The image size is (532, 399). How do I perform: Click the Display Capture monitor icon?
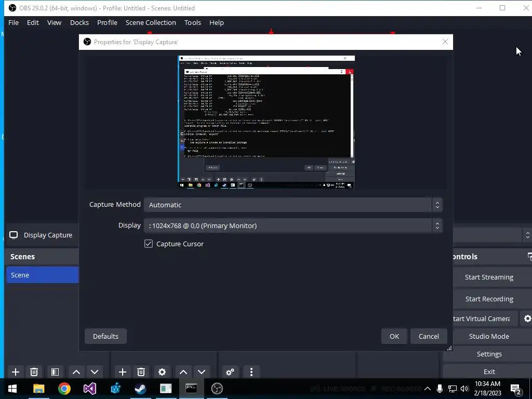pos(14,235)
